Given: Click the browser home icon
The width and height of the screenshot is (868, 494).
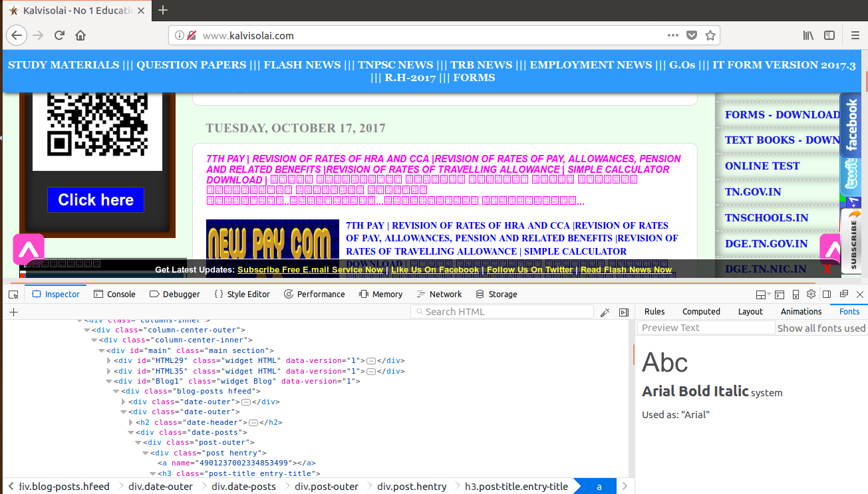Looking at the screenshot, I should (x=79, y=35).
